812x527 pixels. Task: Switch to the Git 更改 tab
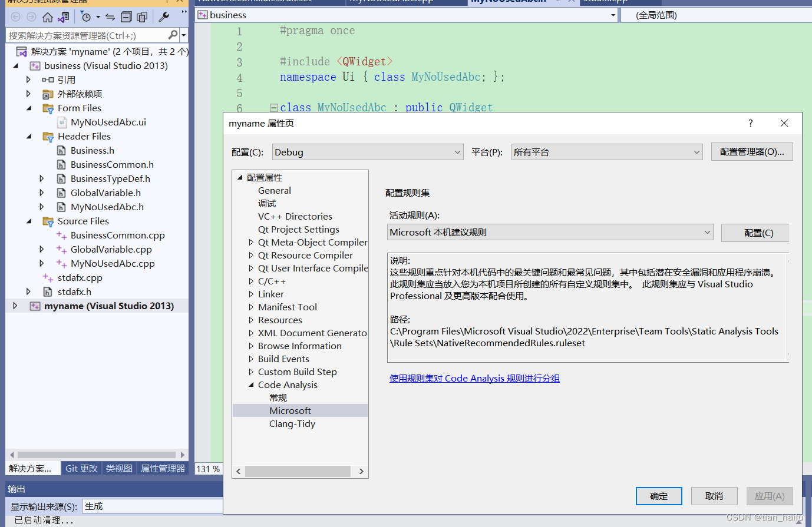pyautogui.click(x=81, y=468)
